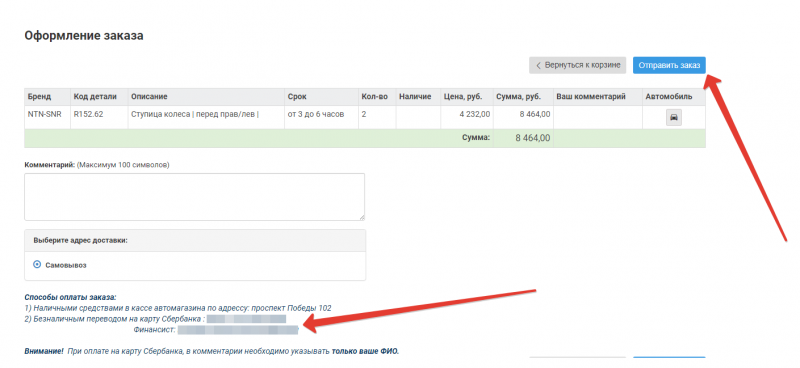This screenshot has width=800, height=368.
Task: Click the Выберите адрес доставки label
Action: [x=80, y=240]
